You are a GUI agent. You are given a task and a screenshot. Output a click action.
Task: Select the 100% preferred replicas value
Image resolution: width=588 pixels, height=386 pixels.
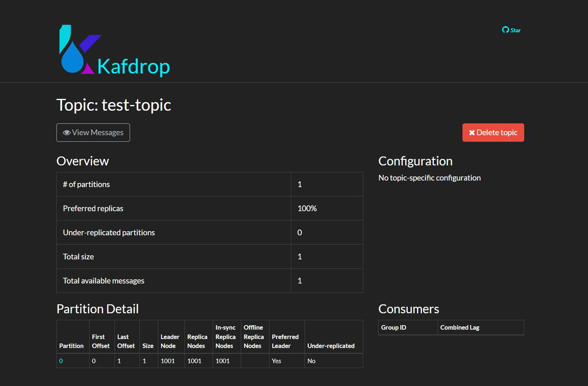tap(307, 208)
